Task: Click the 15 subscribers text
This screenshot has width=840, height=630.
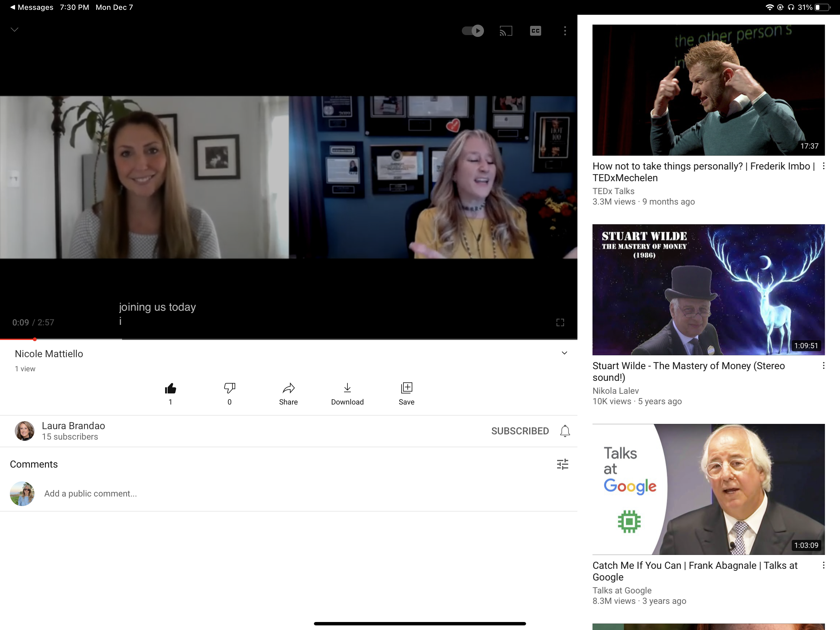Action: [x=70, y=437]
